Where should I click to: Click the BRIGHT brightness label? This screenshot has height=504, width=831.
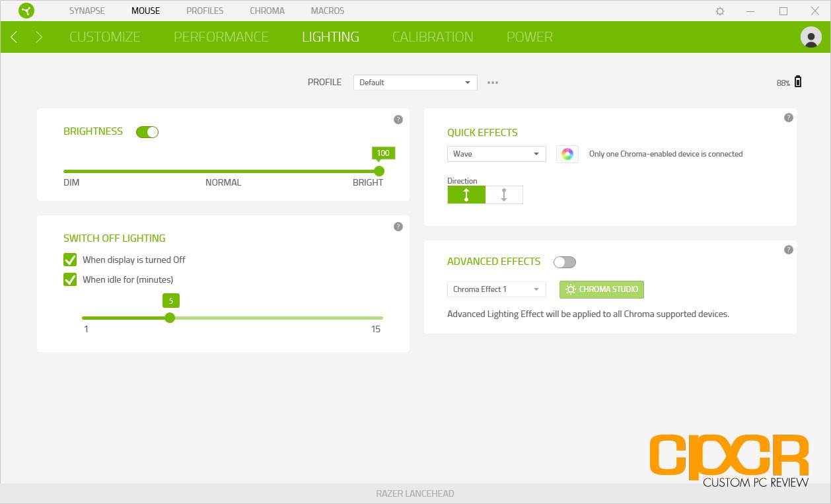pyautogui.click(x=368, y=182)
